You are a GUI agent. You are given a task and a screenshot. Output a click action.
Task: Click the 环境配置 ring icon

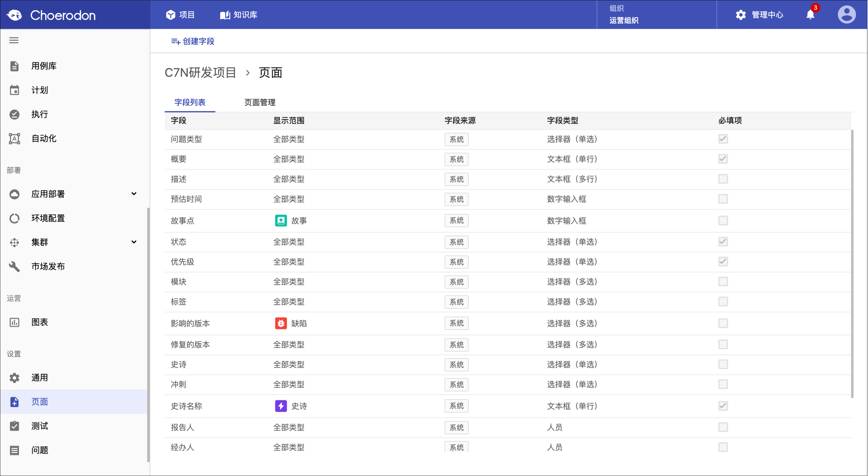14,218
